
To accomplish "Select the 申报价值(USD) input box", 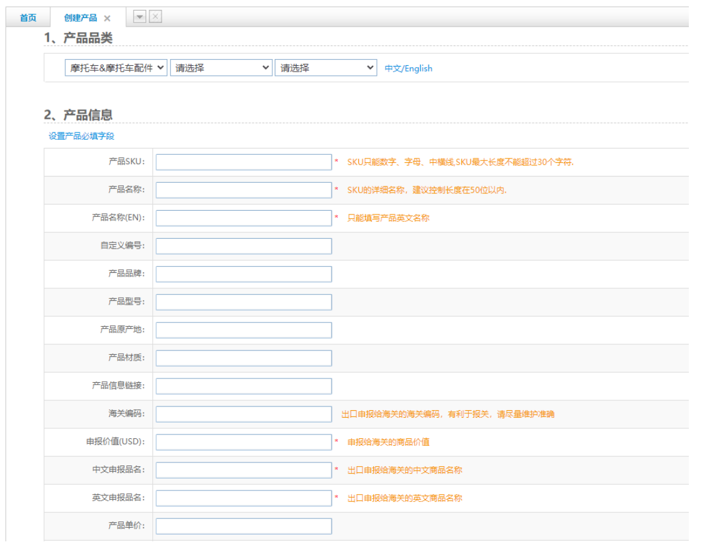I will pos(244,442).
